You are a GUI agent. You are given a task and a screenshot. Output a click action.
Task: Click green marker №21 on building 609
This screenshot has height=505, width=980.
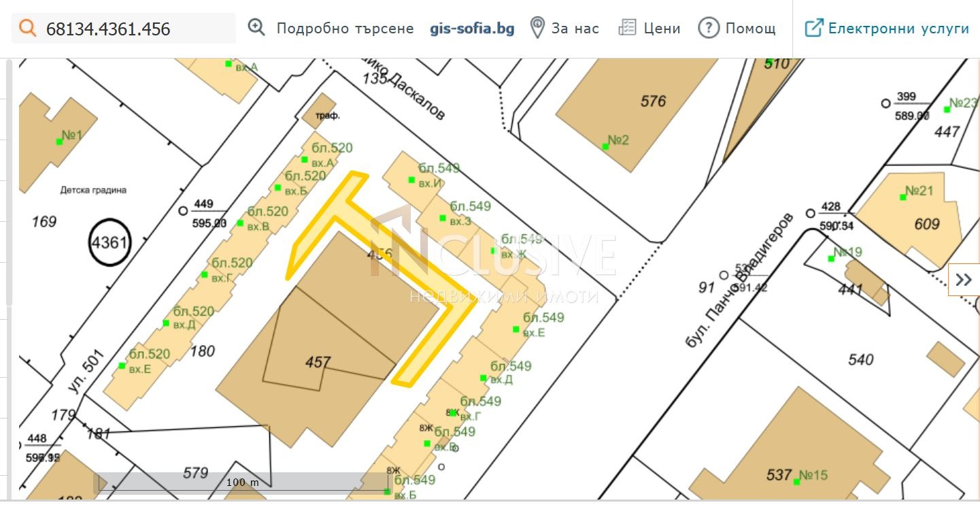(x=902, y=197)
